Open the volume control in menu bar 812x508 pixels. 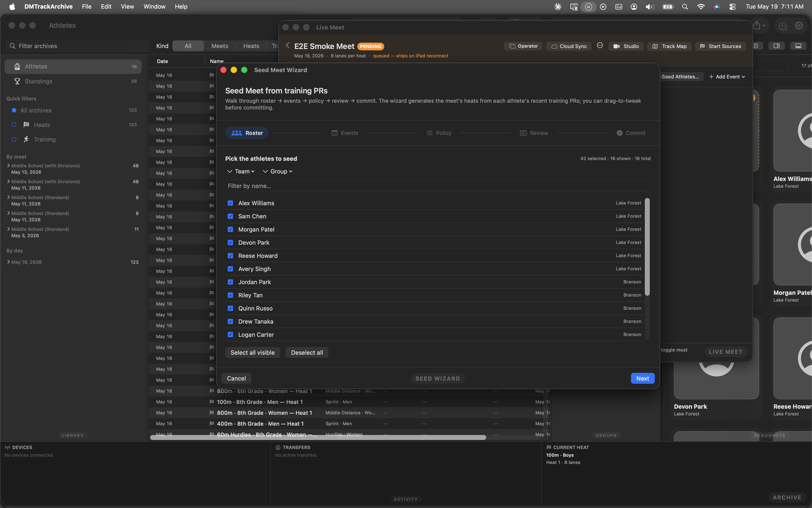(x=650, y=6)
